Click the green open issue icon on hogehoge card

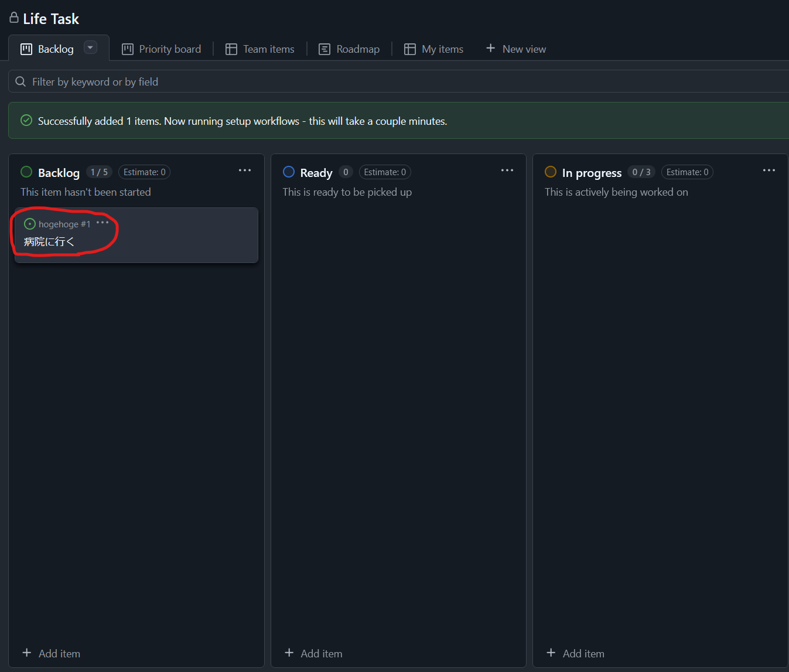(x=30, y=224)
